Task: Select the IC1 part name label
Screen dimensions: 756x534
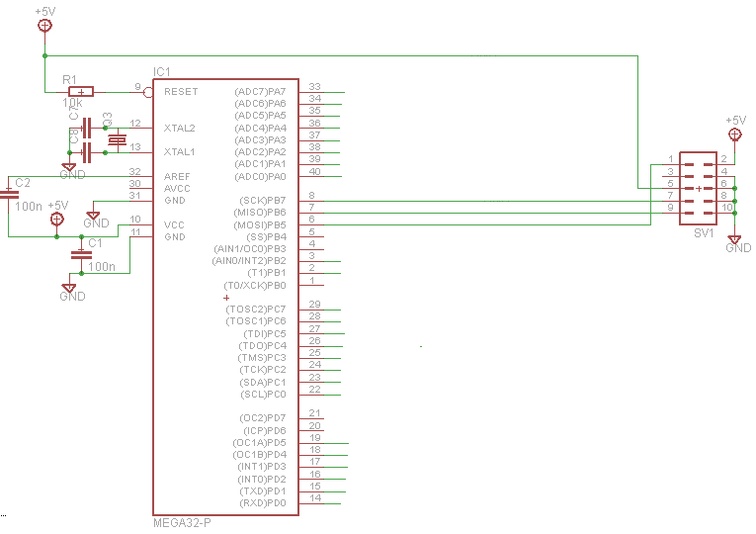Action: point(161,72)
